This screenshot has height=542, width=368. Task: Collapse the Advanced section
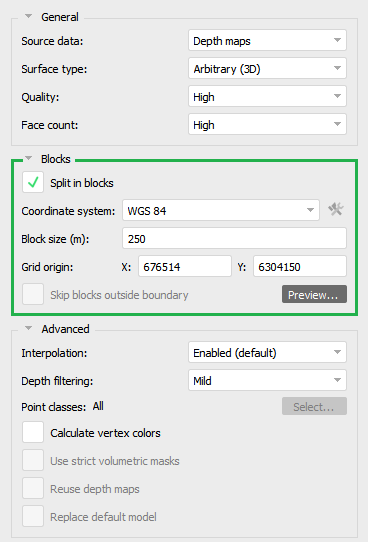pyautogui.click(x=29, y=328)
